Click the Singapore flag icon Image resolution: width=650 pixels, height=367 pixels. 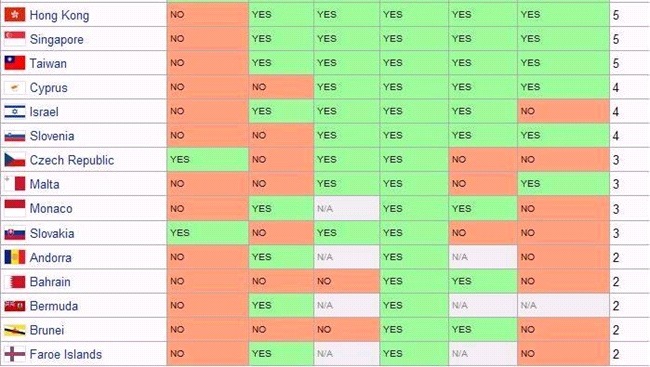[15, 39]
